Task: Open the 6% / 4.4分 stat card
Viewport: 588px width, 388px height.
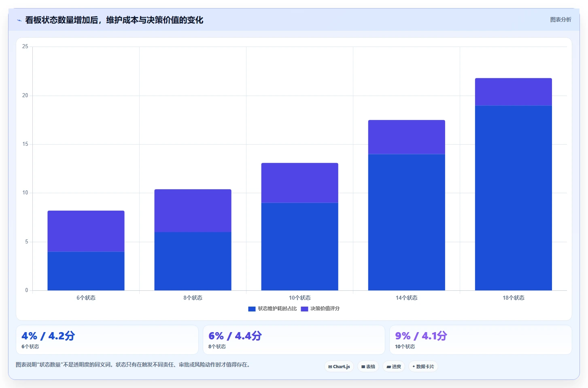Action: pyautogui.click(x=294, y=340)
